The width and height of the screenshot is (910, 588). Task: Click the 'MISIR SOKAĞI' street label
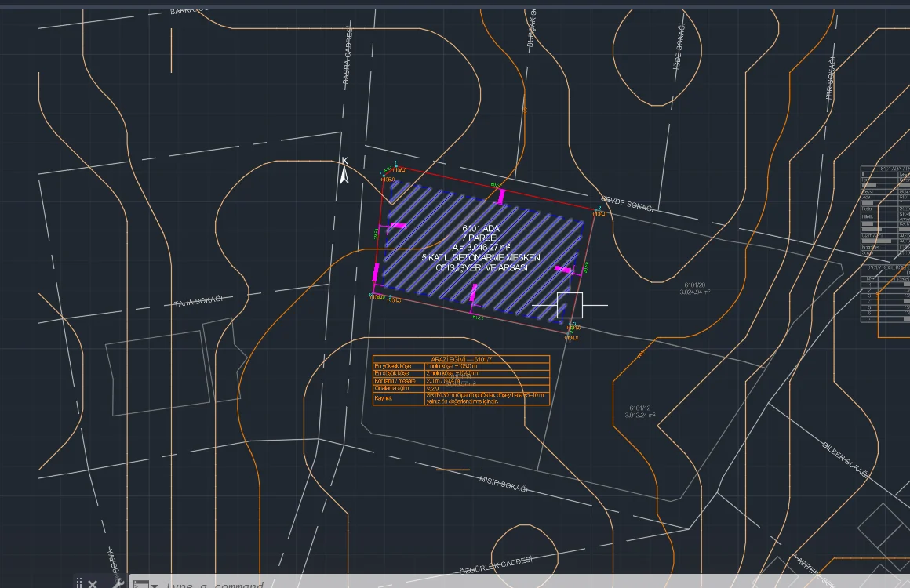[x=503, y=485]
